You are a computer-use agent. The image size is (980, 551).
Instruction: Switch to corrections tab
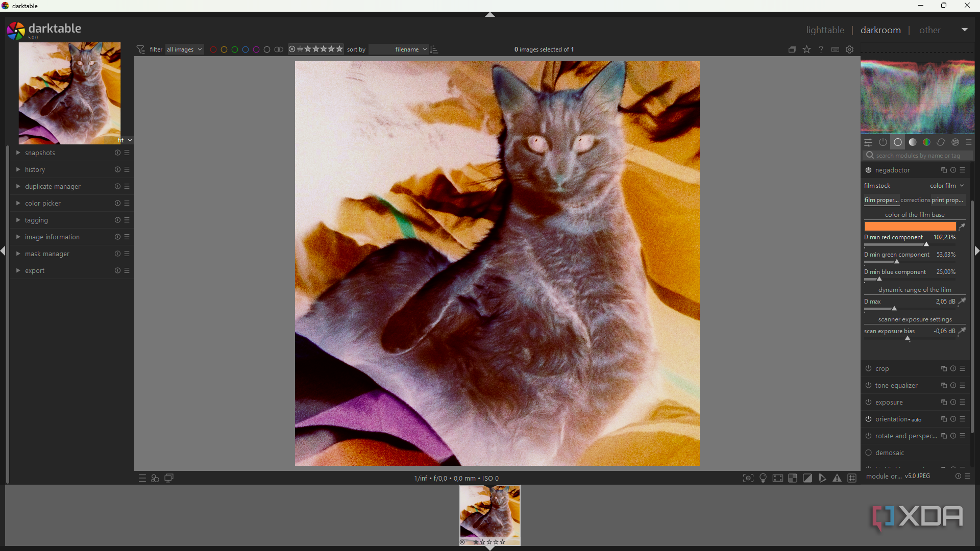point(915,200)
